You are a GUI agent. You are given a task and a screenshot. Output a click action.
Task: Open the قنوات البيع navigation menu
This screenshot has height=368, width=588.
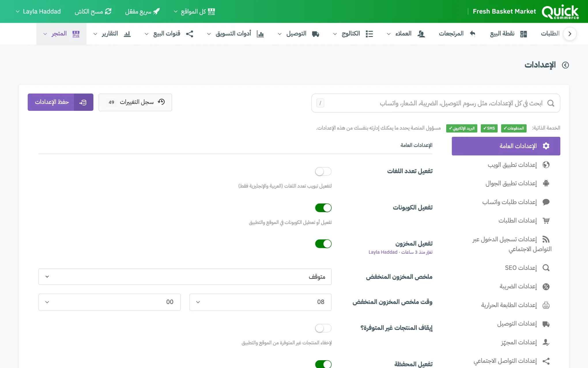pos(169,34)
